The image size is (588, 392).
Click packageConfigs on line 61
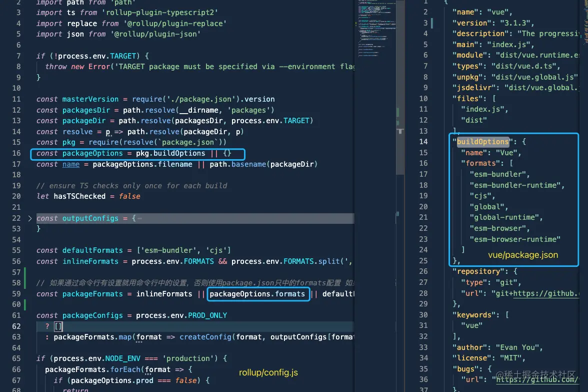click(x=92, y=315)
